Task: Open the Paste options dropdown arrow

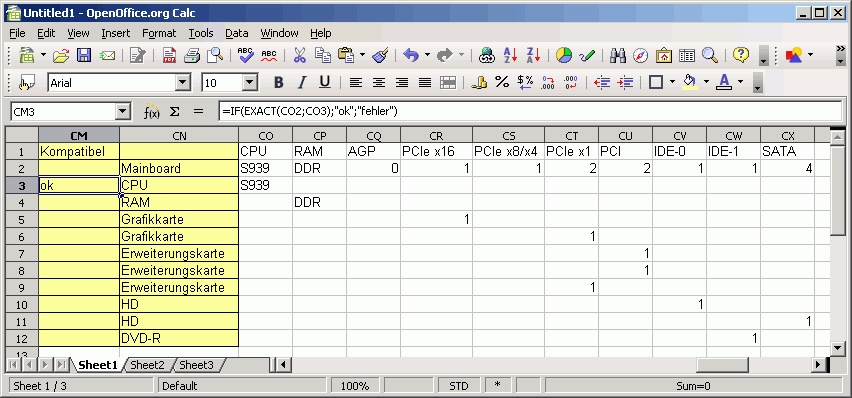Action: tap(362, 55)
